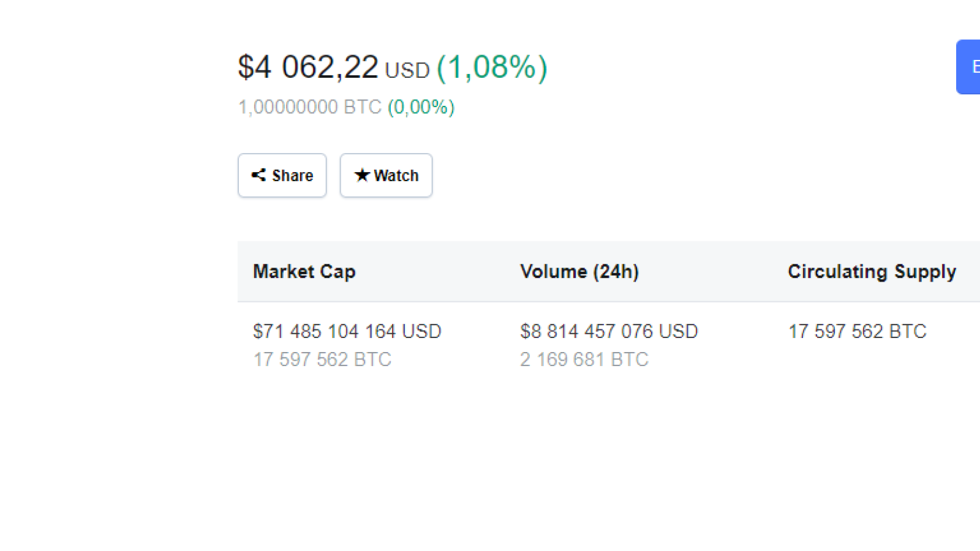The height and width of the screenshot is (551, 980).
Task: Click the 1,00000000 BTC price text
Action: [x=309, y=107]
